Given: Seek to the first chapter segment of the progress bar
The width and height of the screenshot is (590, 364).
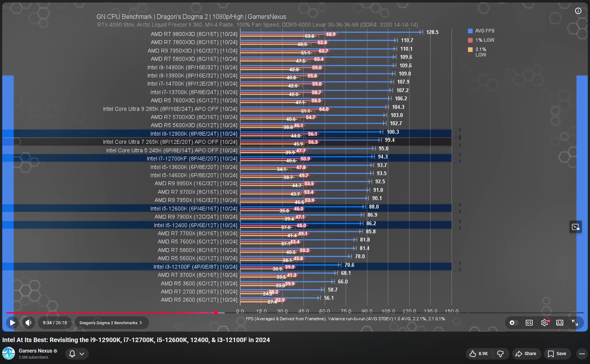Looking at the screenshot, I should (x=21, y=313).
